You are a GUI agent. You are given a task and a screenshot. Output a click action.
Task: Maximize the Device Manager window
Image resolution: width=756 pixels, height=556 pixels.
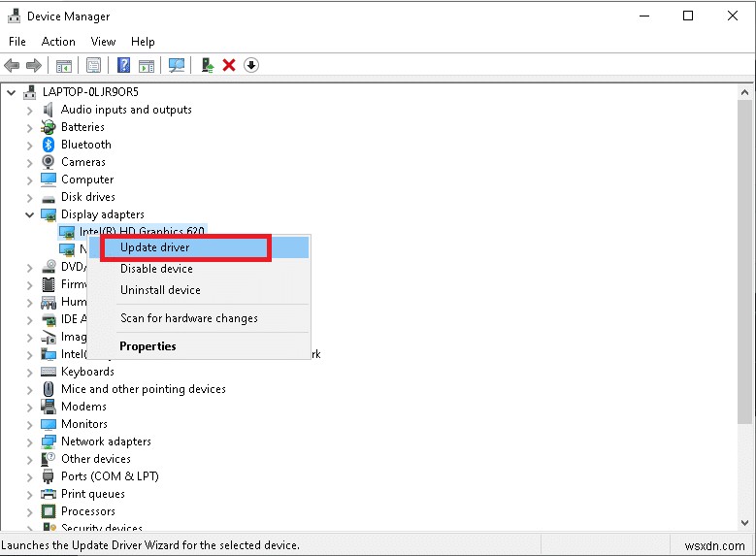(688, 16)
